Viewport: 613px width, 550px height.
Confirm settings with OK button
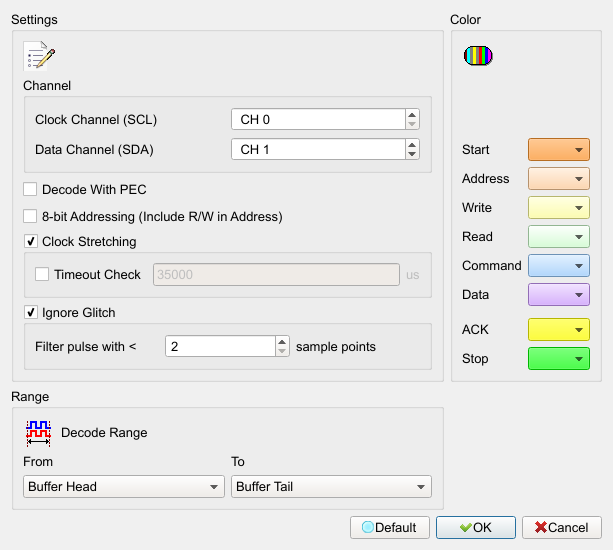click(476, 527)
